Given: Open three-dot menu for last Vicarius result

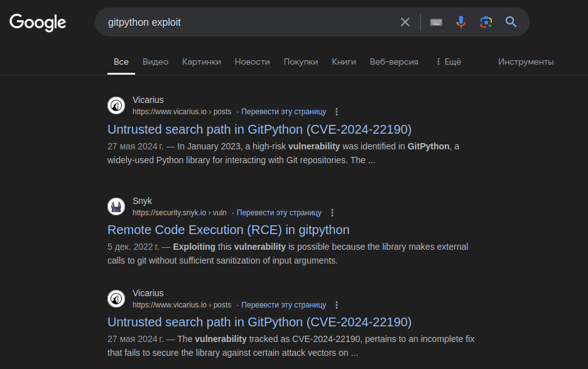Looking at the screenshot, I should point(337,305).
